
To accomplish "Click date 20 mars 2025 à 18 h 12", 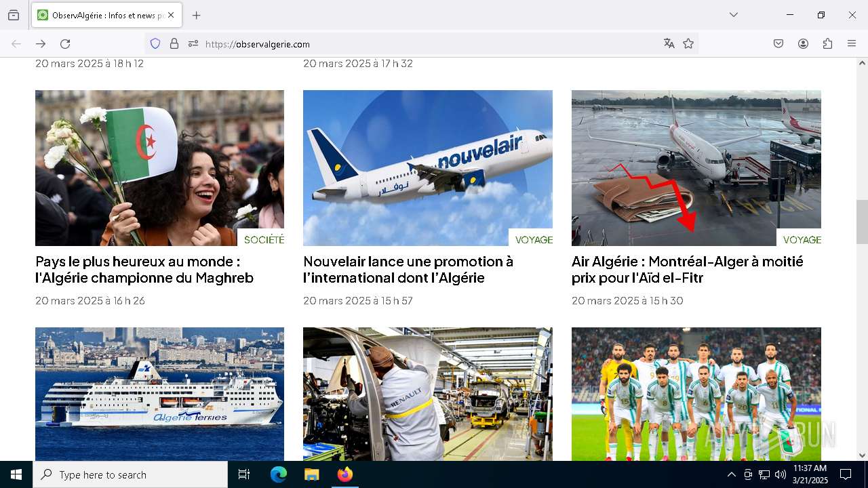I will coord(90,63).
